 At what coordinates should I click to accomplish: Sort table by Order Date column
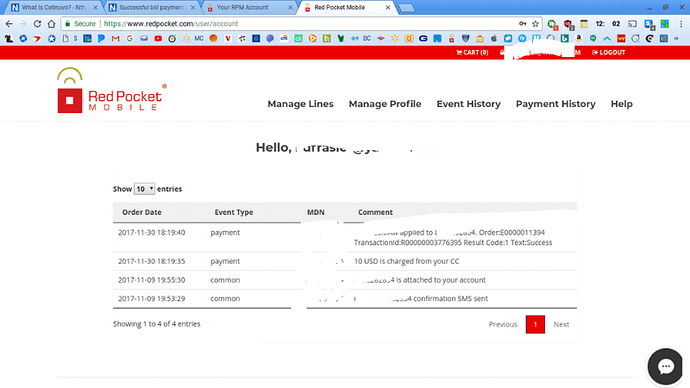142,212
